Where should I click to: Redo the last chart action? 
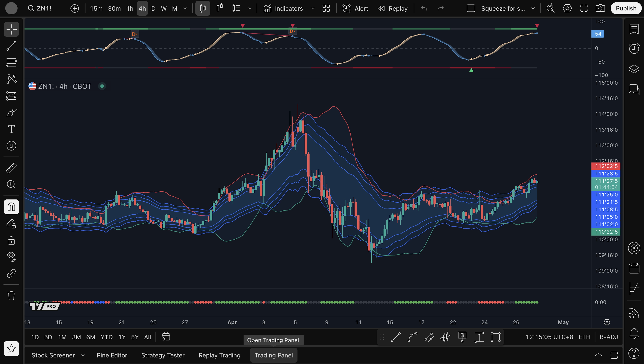pos(441,9)
